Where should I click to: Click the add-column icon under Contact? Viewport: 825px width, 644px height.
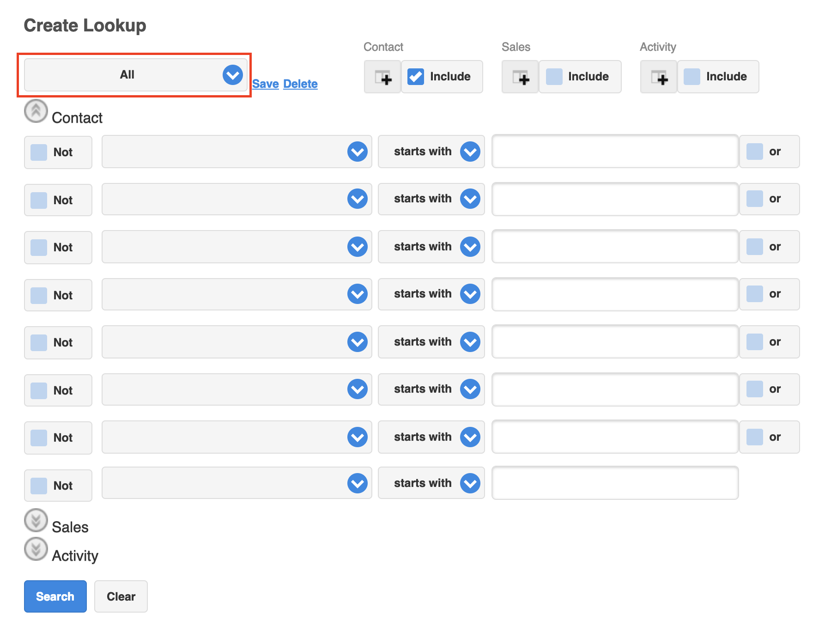point(382,77)
